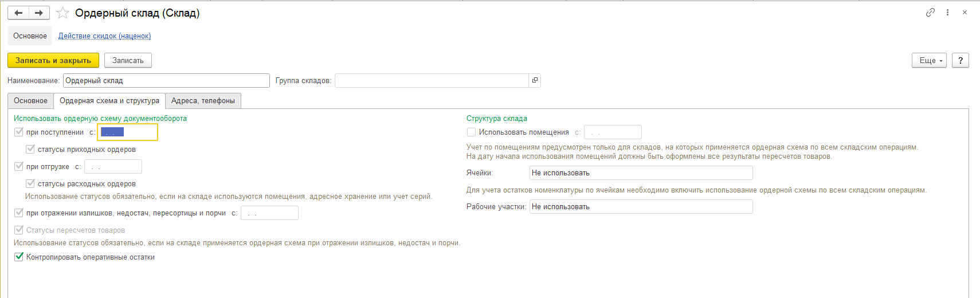This screenshot has width=980, height=298.
Task: Open the Ячейки dropdown field
Action: pyautogui.click(x=641, y=173)
